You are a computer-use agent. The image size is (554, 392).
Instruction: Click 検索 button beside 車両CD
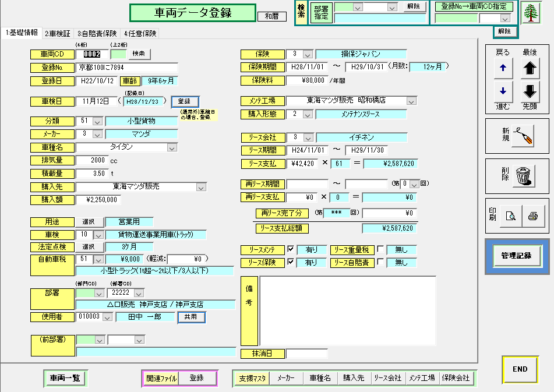click(x=139, y=54)
